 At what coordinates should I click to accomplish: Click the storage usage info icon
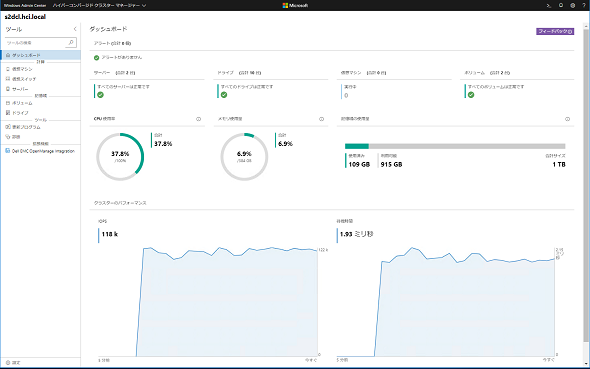click(x=567, y=119)
